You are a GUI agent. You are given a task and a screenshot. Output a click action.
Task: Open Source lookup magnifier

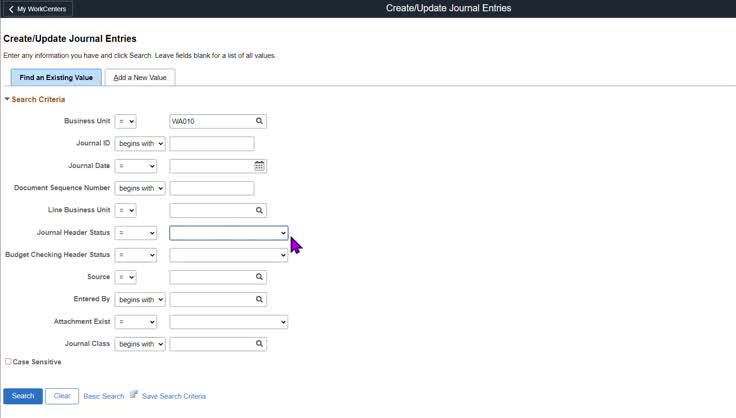[x=259, y=277]
